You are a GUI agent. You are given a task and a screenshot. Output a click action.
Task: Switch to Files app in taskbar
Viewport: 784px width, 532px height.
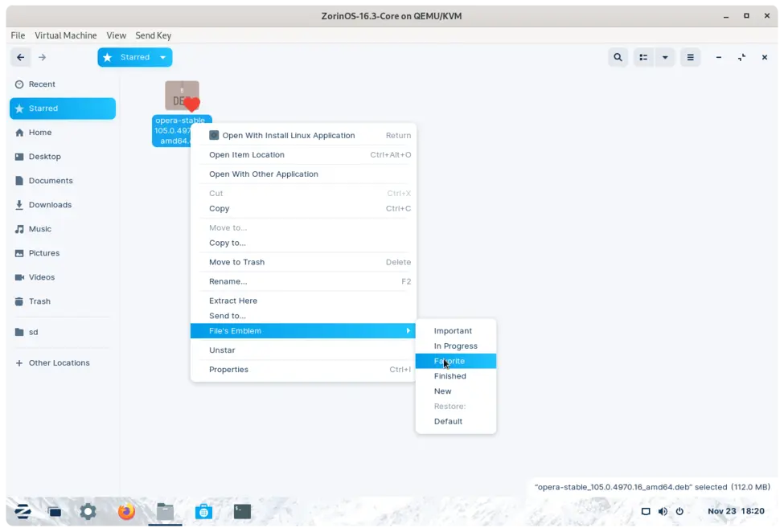tap(165, 512)
